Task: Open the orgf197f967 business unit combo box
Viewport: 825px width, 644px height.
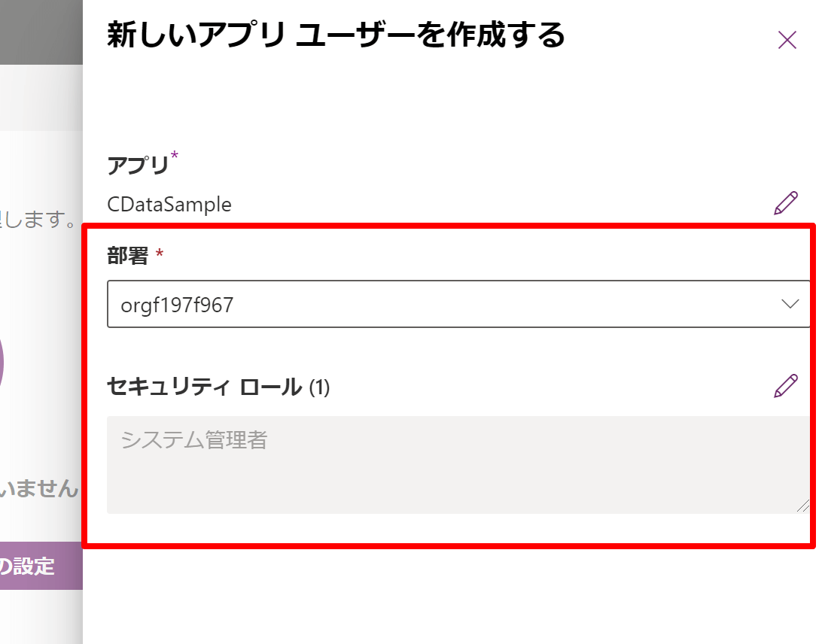Action: [444, 305]
